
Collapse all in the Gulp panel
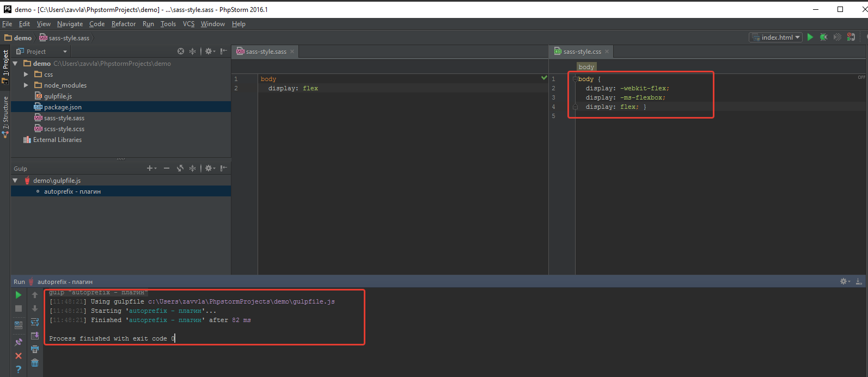[192, 168]
